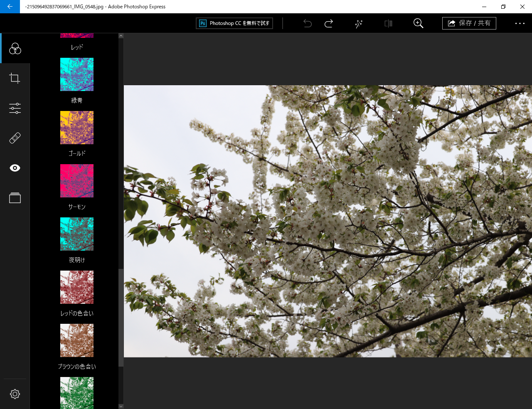Open the Borders panel

pos(15,198)
